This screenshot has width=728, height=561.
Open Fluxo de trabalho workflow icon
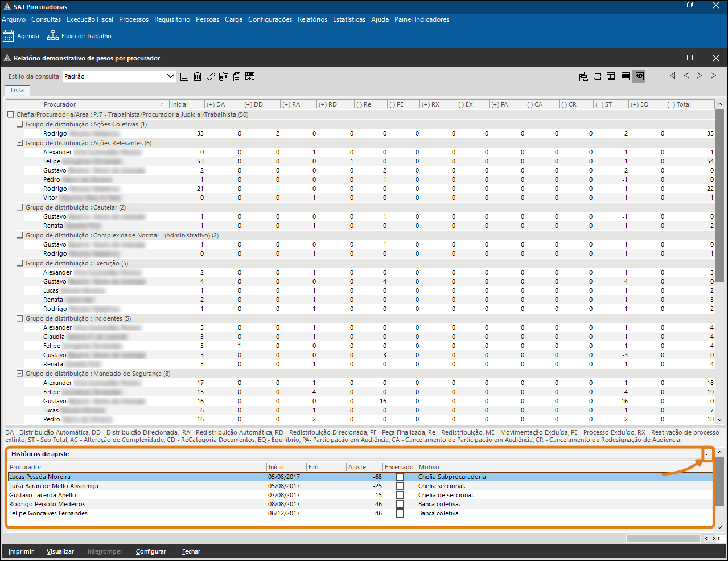click(53, 36)
